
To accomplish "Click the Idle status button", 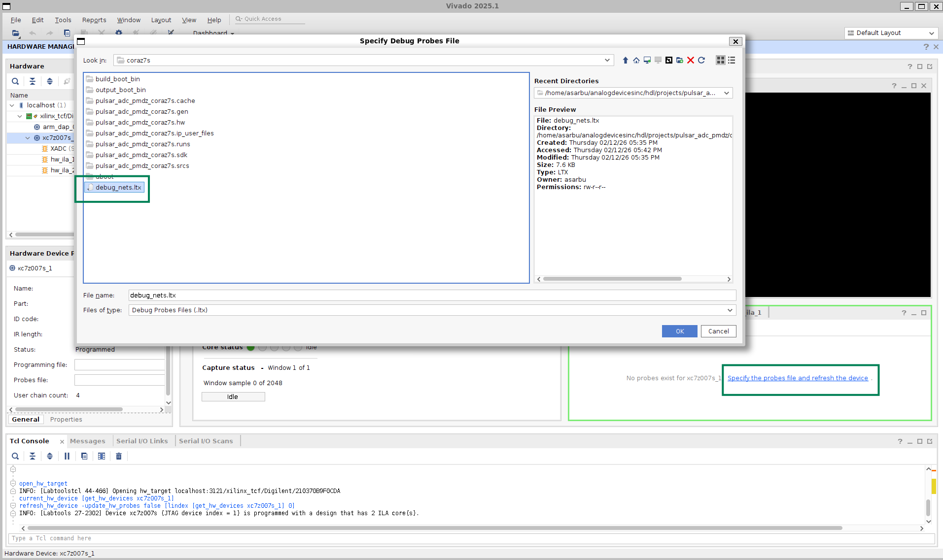I will [233, 397].
